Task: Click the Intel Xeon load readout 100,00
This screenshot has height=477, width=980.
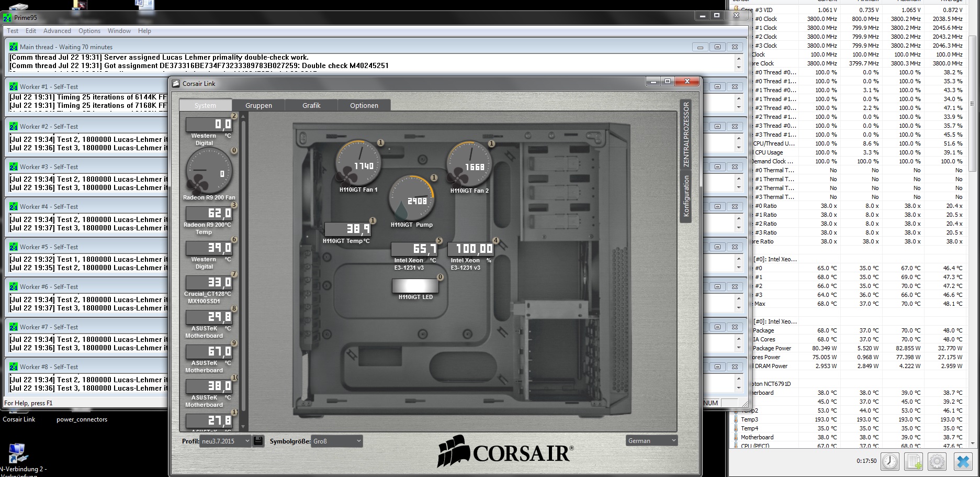Action: (x=471, y=249)
